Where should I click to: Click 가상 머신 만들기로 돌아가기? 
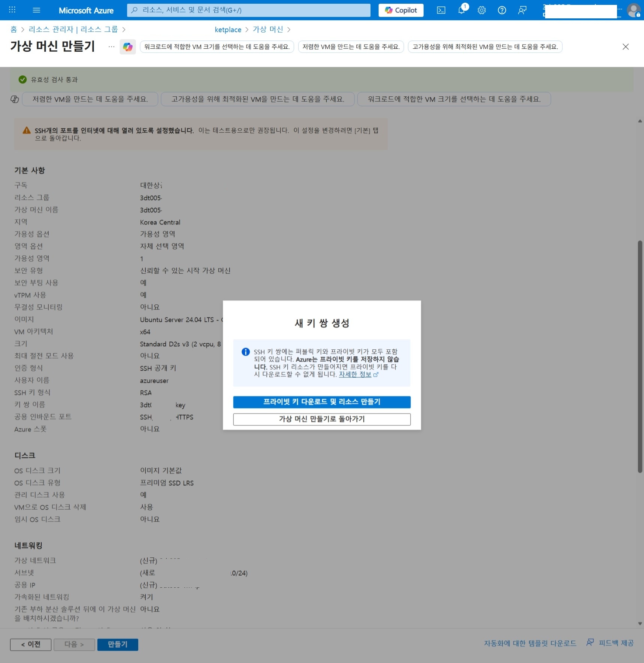pyautogui.click(x=321, y=419)
